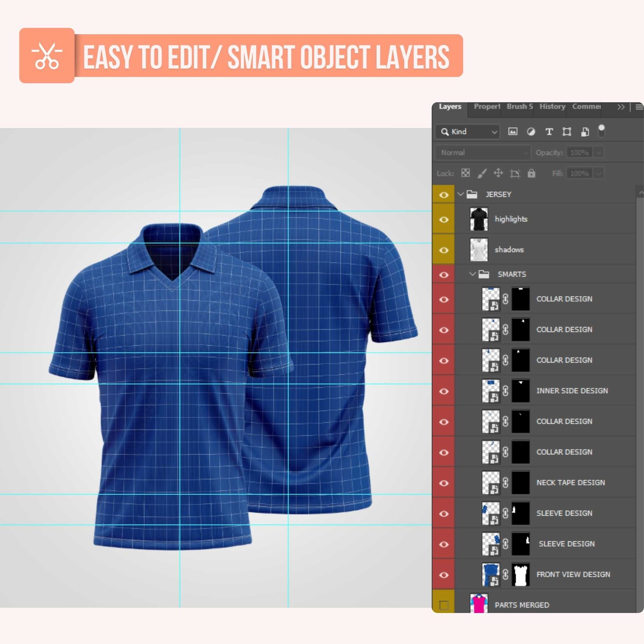
Task: Hide the INNER SIDE DESIGN layer
Action: click(444, 391)
